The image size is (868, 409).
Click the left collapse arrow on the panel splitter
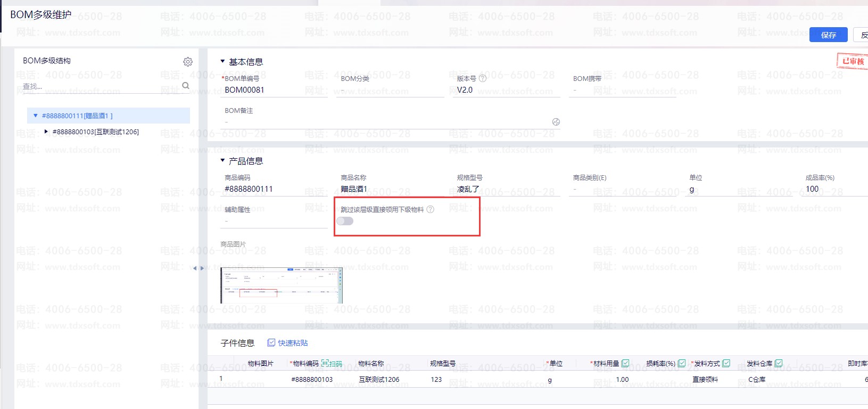[195, 268]
